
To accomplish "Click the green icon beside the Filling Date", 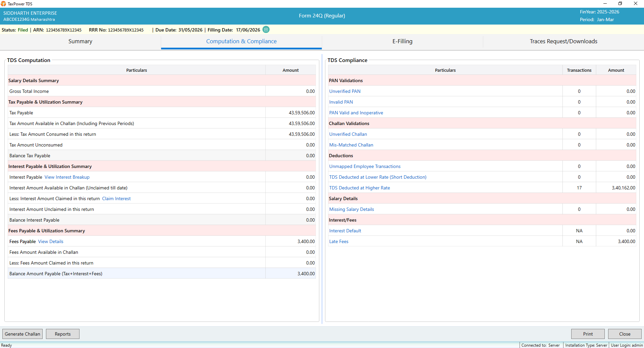I will point(266,30).
